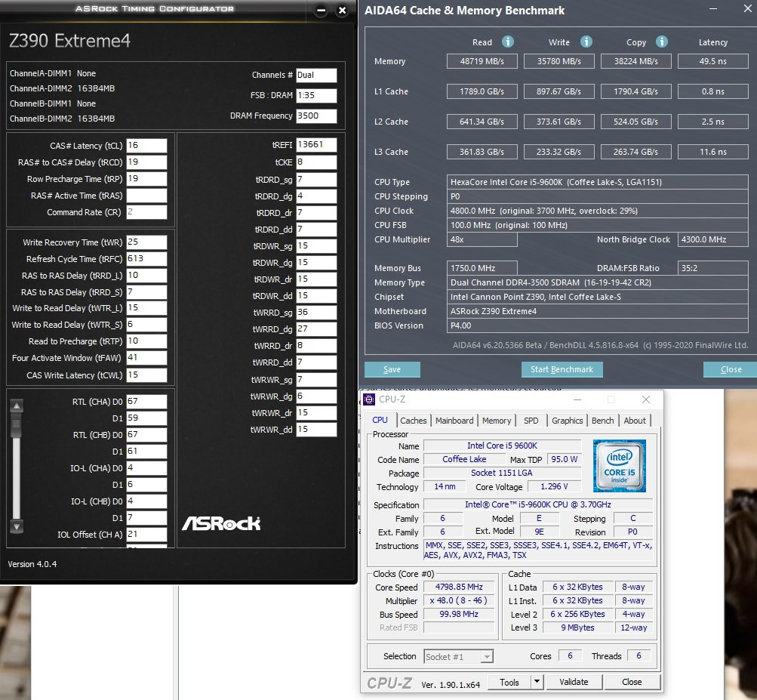This screenshot has width=757, height=700.
Task: Click the Close button in CPU-Z
Action: coord(632,682)
